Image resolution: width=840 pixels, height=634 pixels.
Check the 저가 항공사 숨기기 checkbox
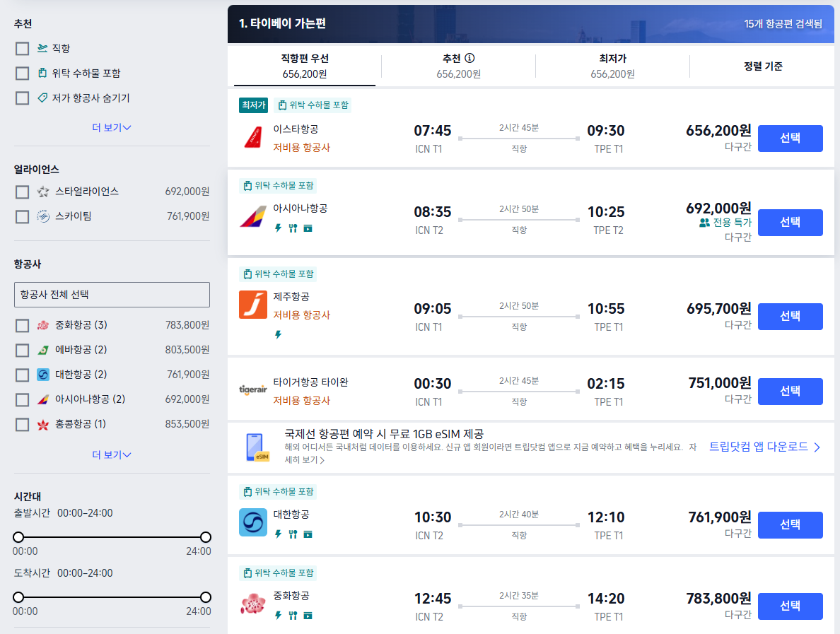22,98
